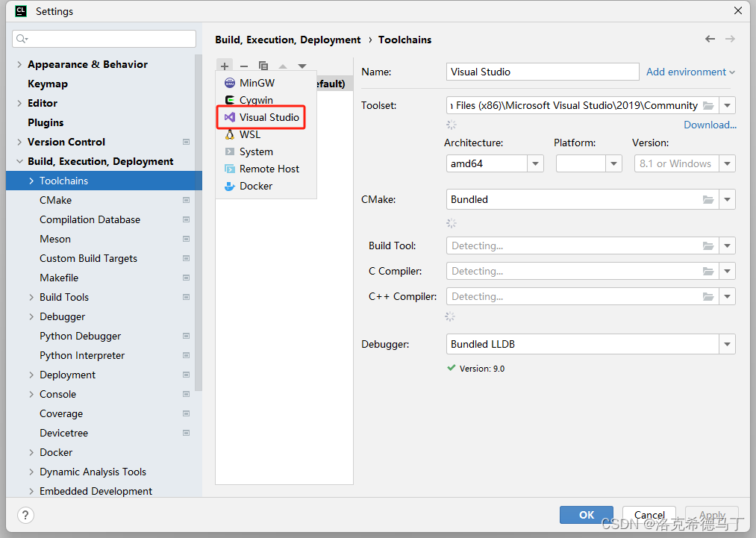Click project-level icon beside Compilation Database
The height and width of the screenshot is (538, 756).
pyautogui.click(x=186, y=219)
